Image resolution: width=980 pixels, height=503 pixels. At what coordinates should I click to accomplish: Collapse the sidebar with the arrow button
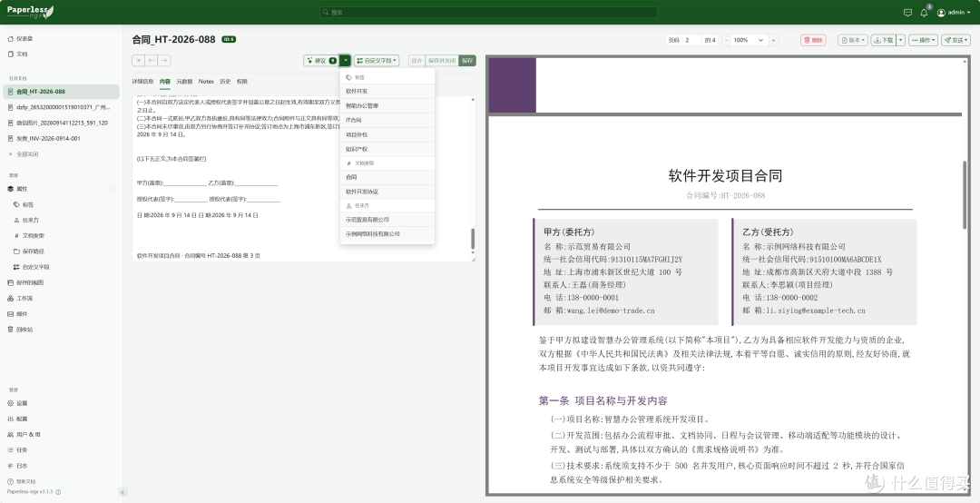click(x=122, y=492)
